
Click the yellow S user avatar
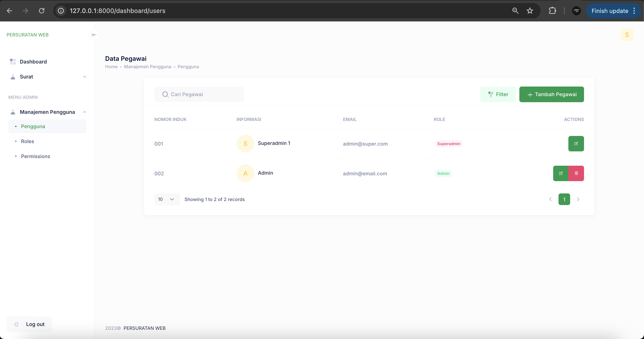(627, 35)
